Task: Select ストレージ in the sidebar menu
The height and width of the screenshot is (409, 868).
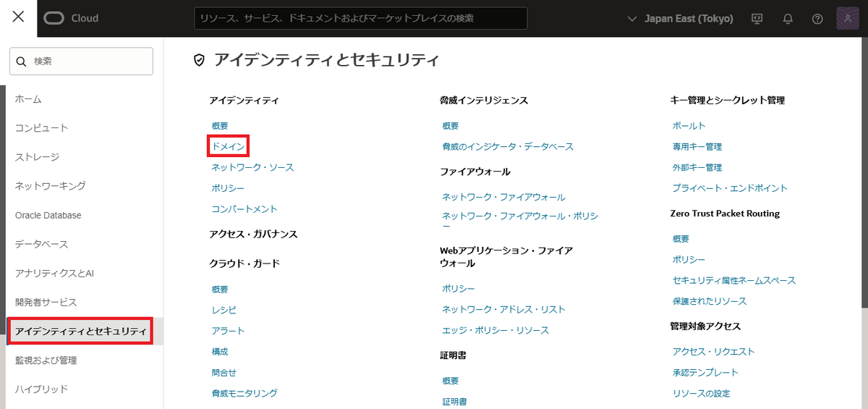Action: [37, 157]
